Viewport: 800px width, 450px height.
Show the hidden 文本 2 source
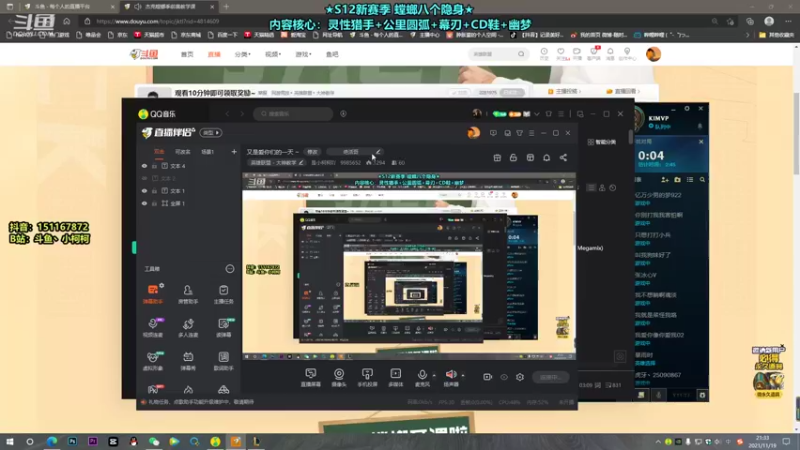click(x=144, y=179)
